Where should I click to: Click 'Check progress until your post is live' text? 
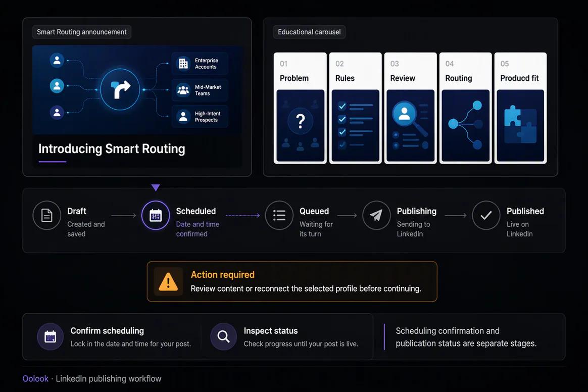coord(301,344)
